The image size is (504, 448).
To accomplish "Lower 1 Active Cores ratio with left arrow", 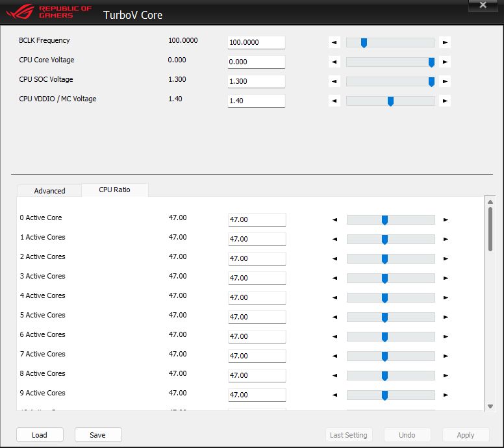I will [x=335, y=240].
